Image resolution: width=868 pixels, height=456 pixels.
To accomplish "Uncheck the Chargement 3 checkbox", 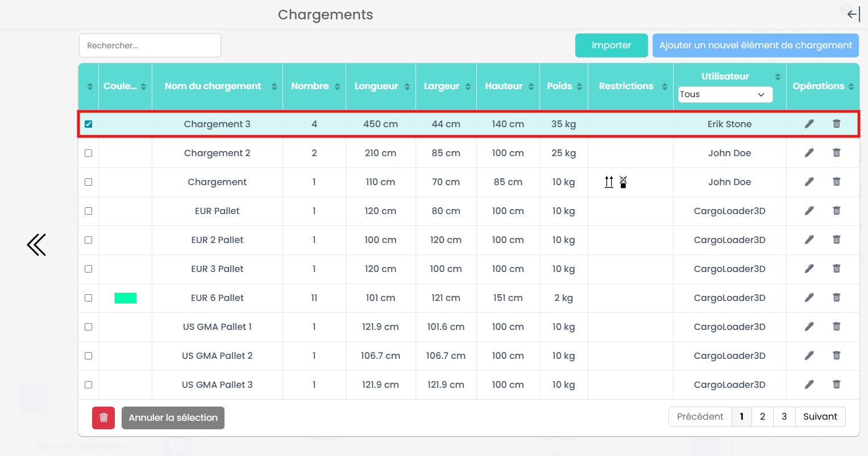I will 88,124.
